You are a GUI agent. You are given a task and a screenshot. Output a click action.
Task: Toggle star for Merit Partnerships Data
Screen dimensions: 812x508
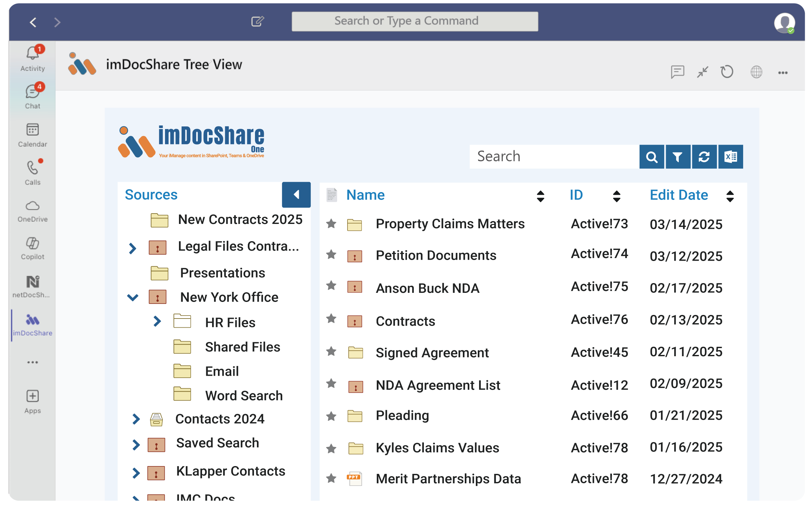[x=331, y=478]
